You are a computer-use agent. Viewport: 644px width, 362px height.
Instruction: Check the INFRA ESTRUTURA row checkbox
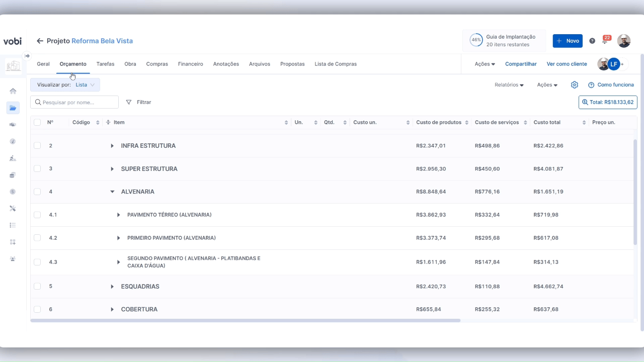click(37, 146)
